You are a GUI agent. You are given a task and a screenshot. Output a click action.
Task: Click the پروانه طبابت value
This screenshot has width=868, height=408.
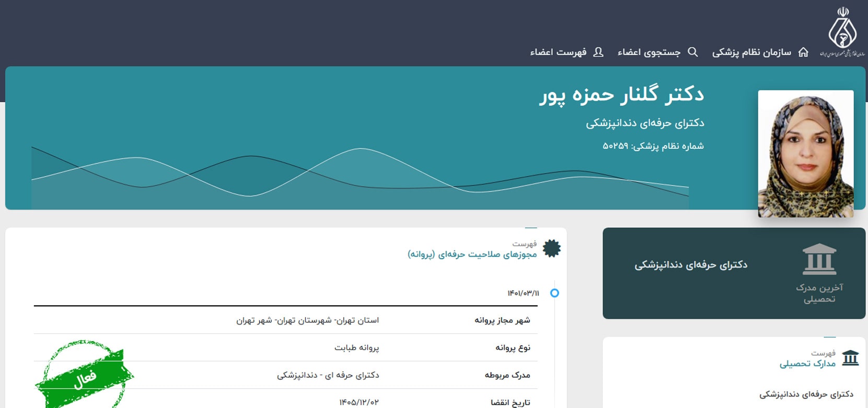point(357,348)
